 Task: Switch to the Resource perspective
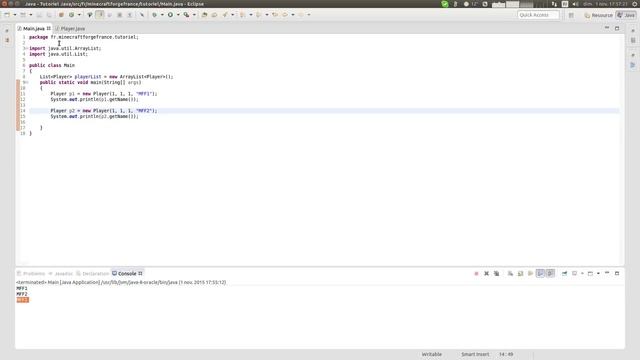[x=598, y=15]
